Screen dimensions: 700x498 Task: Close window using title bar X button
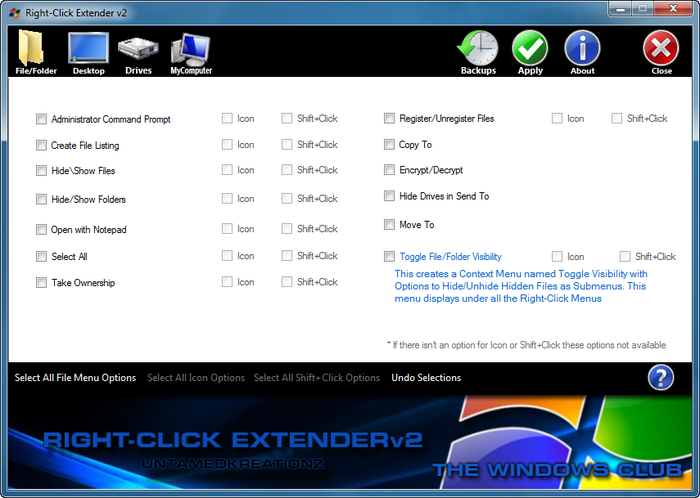click(673, 8)
